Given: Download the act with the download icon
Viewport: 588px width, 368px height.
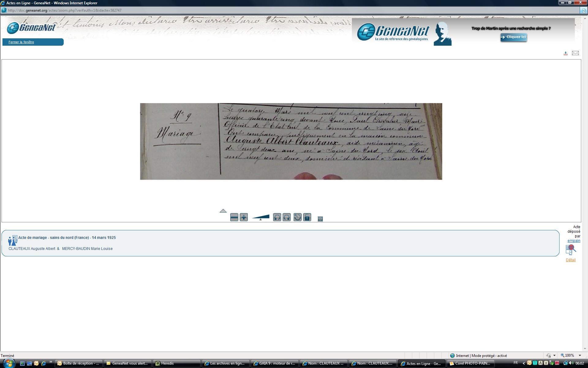Looking at the screenshot, I should [566, 53].
